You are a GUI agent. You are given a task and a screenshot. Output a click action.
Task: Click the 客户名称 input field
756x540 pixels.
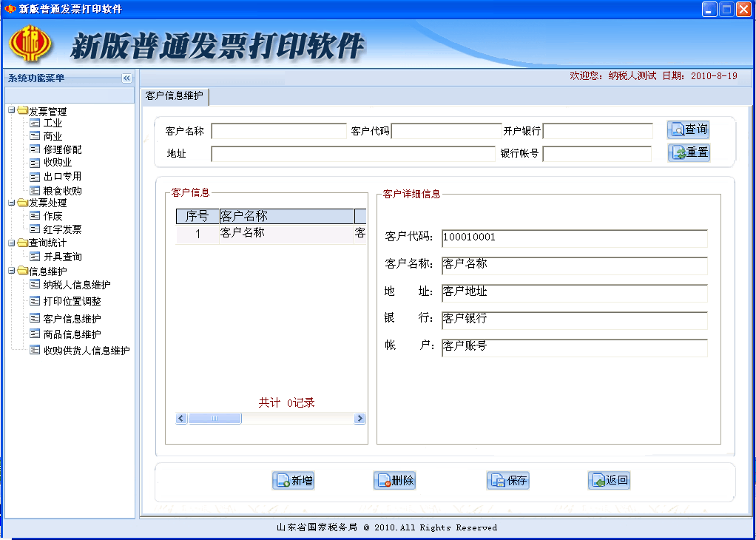[279, 130]
